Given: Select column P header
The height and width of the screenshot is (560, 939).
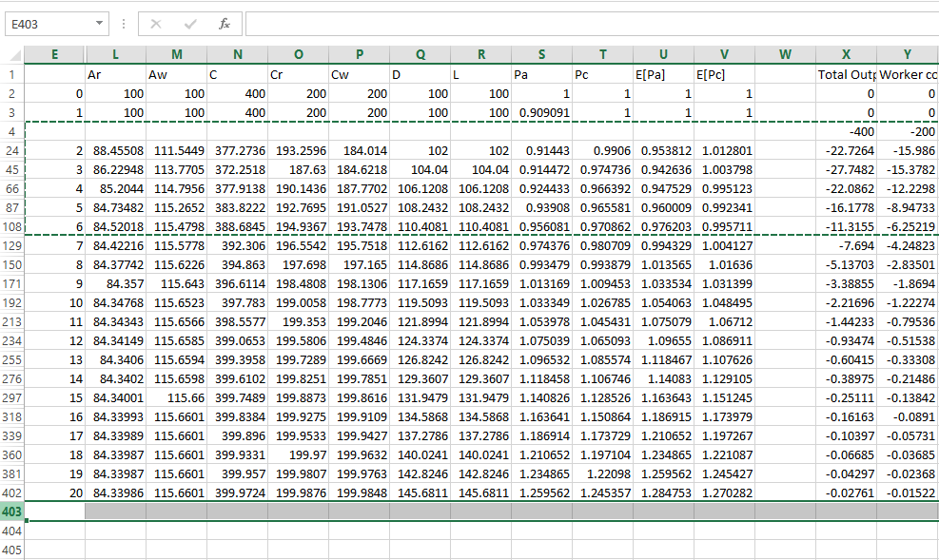Looking at the screenshot, I should tap(360, 54).
